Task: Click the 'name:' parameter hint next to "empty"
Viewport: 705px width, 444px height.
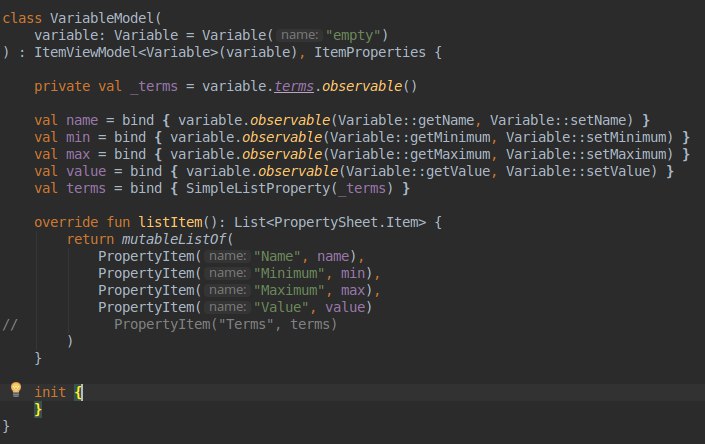Action: tap(299, 35)
